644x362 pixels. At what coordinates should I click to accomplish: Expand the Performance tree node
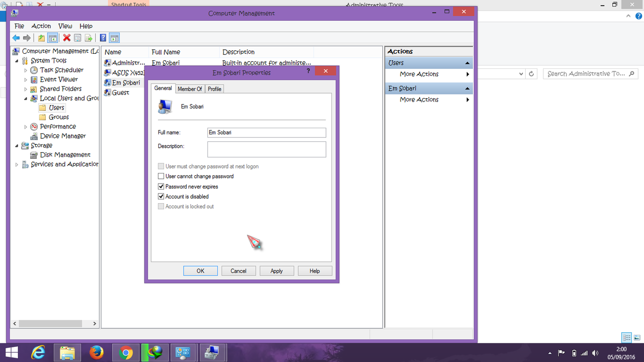26,127
